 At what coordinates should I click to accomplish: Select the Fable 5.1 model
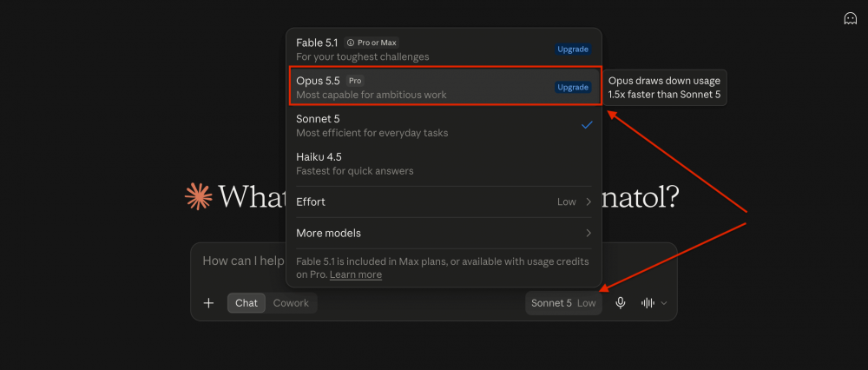pos(444,50)
